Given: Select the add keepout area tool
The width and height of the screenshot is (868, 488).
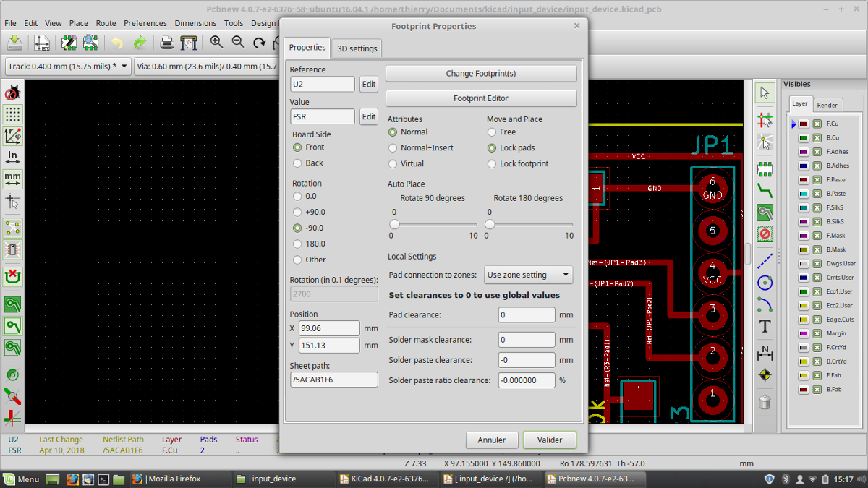Looking at the screenshot, I should [x=765, y=234].
